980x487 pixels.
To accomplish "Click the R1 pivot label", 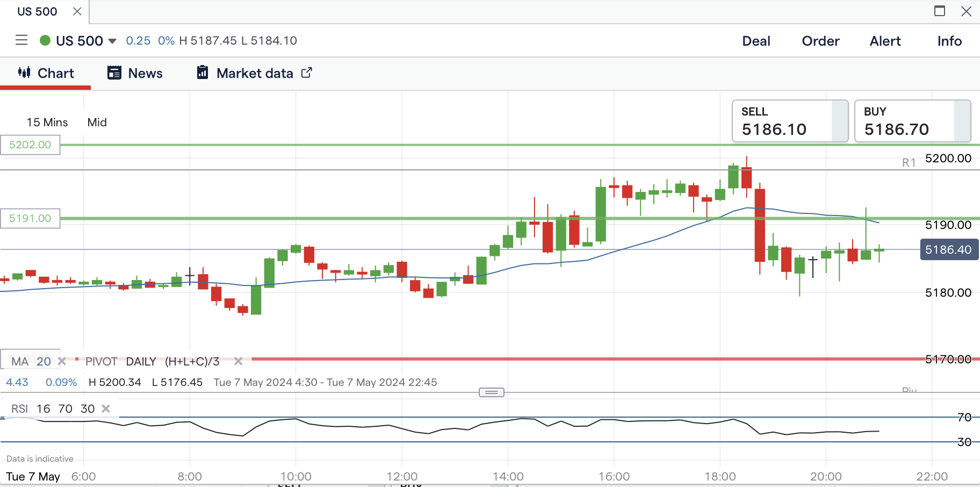I will pos(909,162).
